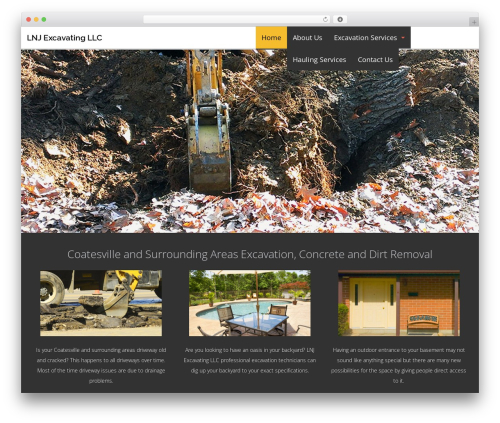Image resolution: width=500 pixels, height=423 pixels.
Task: Click the excavator bucket hero image
Action: [250, 141]
